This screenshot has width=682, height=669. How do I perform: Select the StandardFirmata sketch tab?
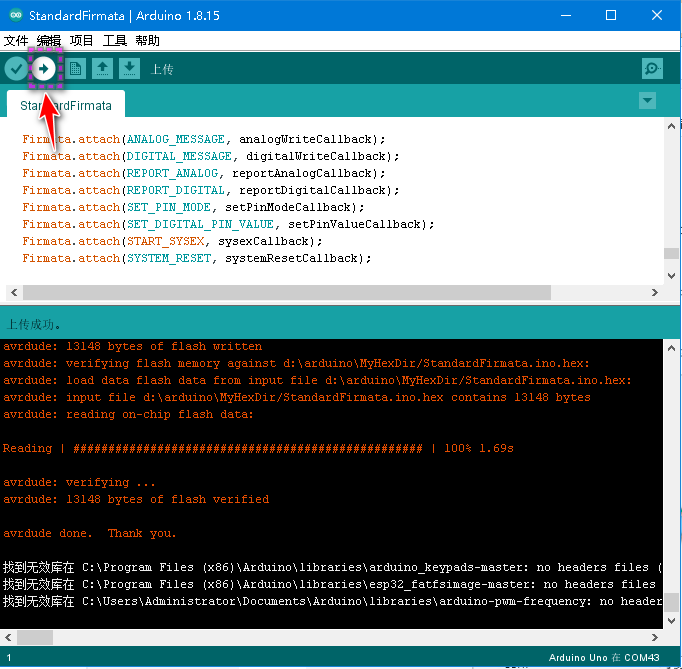pyautogui.click(x=66, y=105)
